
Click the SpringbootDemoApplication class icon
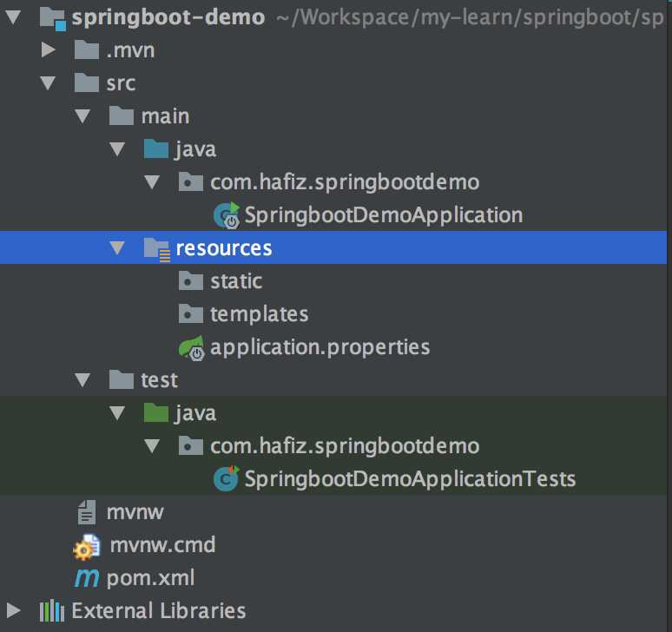227,215
